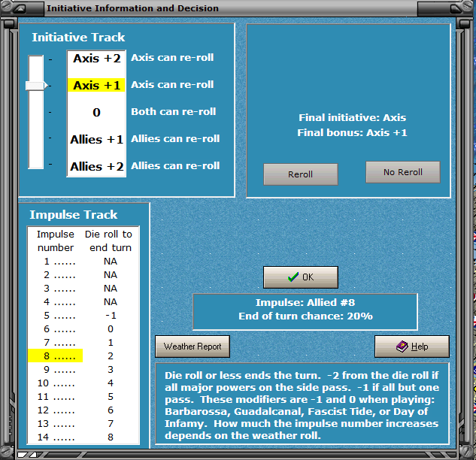Viewport: 476px width, 460px height.
Task: Click the 'Impulse: Allied #8' text
Action: click(305, 302)
